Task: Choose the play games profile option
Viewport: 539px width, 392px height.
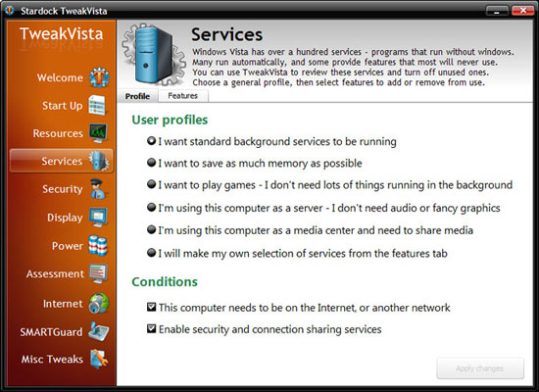Action: 329,185
